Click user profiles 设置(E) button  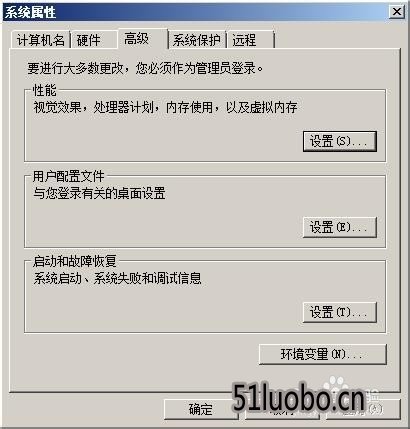tap(340, 227)
